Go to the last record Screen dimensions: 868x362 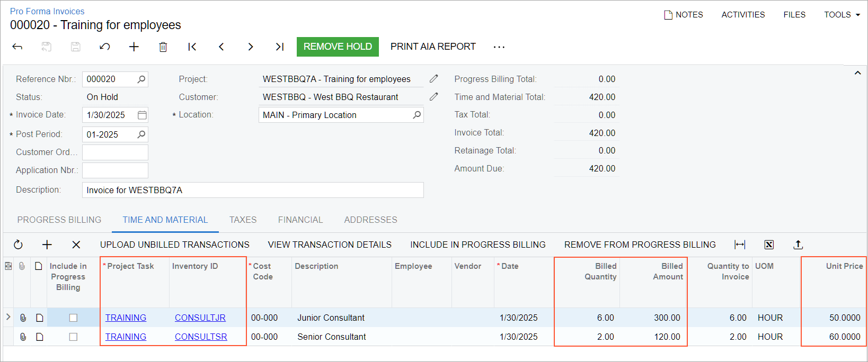279,47
